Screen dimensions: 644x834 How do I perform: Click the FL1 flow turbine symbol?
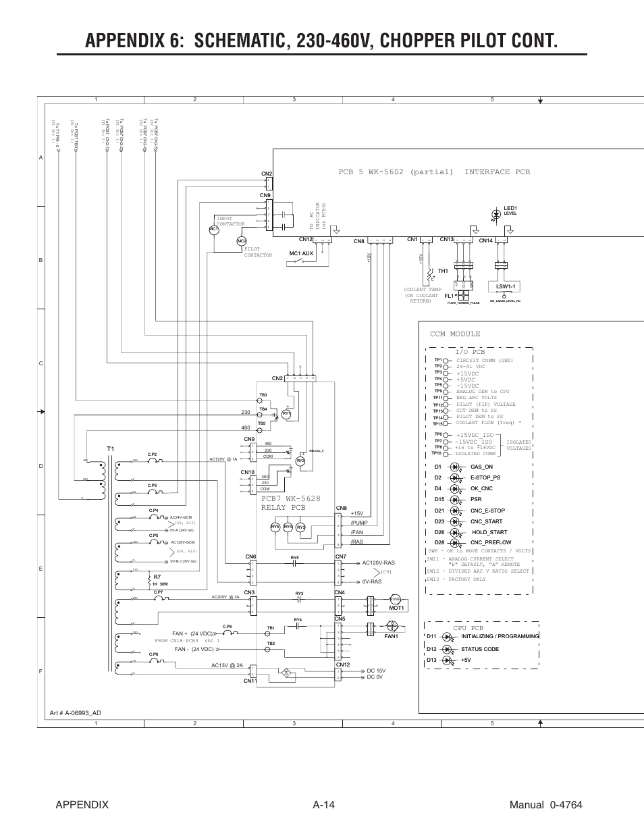[464, 295]
